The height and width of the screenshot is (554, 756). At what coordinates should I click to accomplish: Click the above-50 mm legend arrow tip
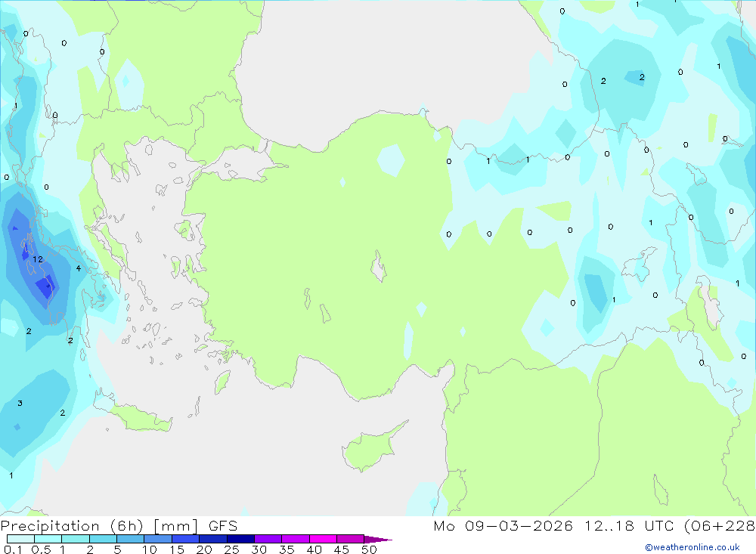[x=378, y=540]
